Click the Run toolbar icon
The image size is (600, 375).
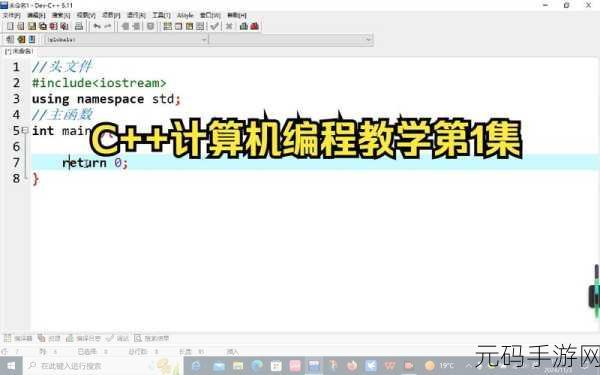178,26
